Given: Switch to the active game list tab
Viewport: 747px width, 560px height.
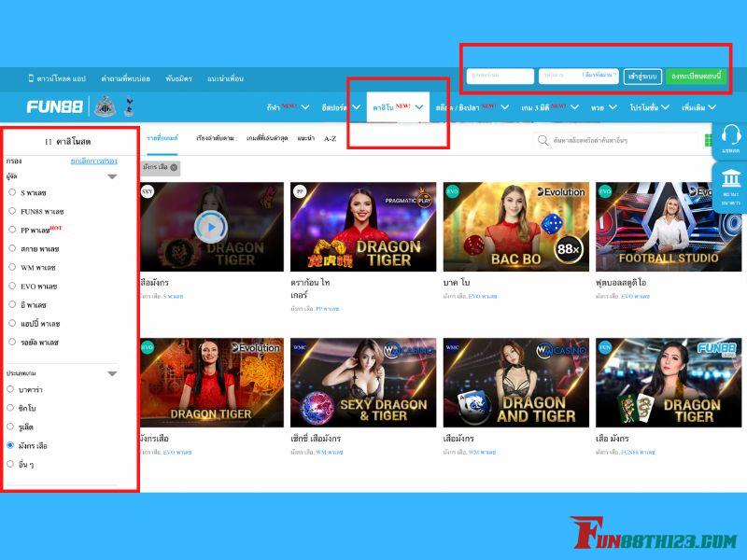Looking at the screenshot, I should [162, 138].
